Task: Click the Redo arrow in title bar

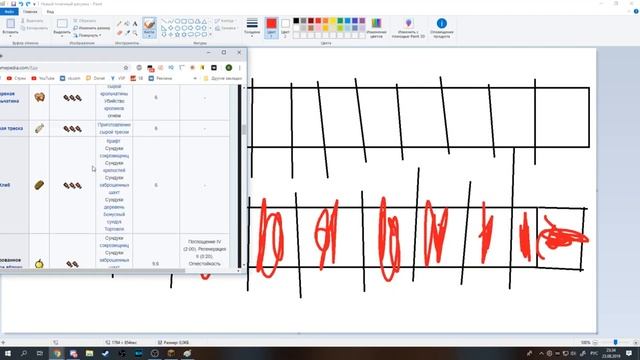Action: [x=28, y=4]
